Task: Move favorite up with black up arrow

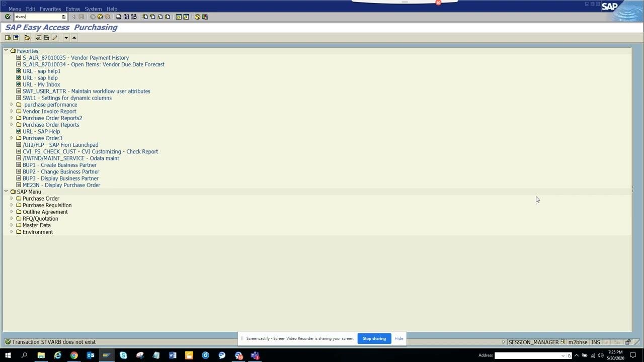Action: click(x=74, y=38)
